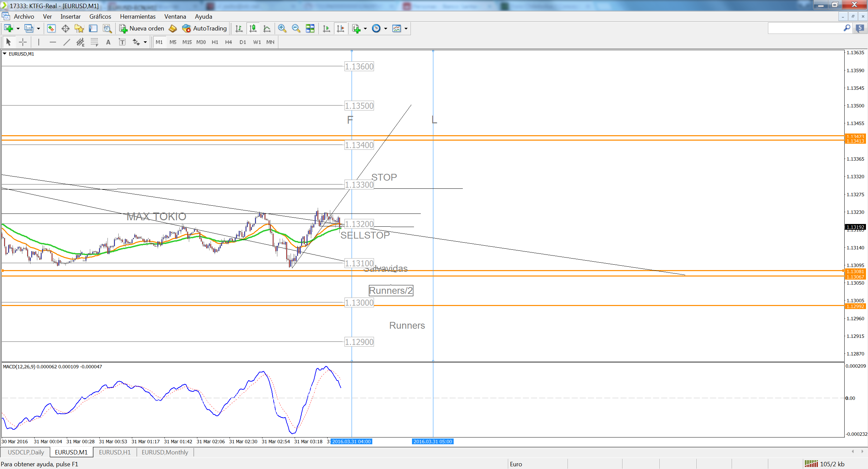Click the Zoom Out magnifier icon
Viewport: 868px width, 469px height.
[296, 28]
